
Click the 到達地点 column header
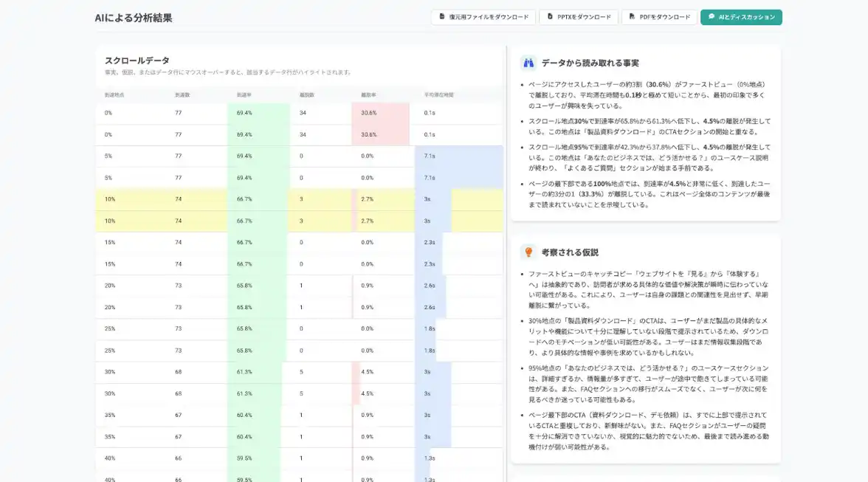point(114,95)
